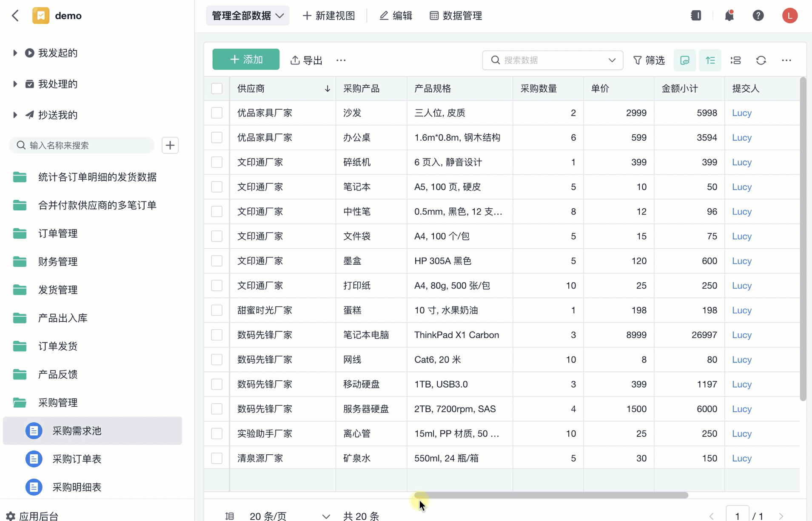
Task: Click the back arrow next to demo
Action: point(15,16)
